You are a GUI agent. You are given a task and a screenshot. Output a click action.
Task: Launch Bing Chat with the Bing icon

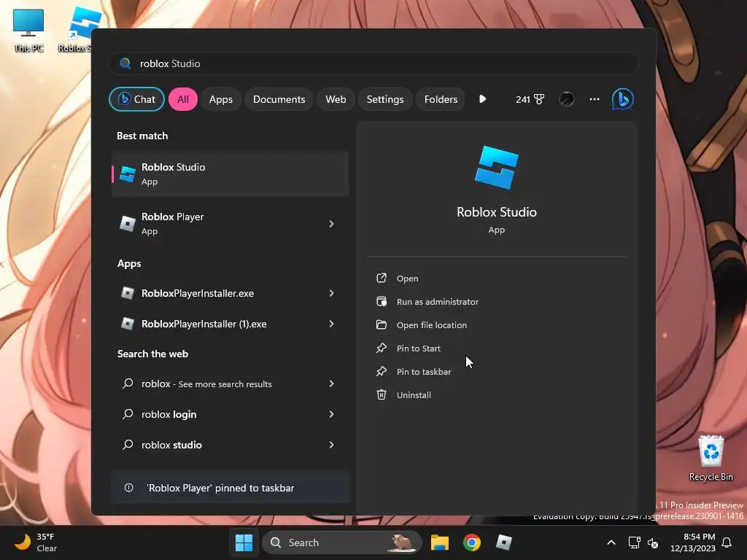click(622, 99)
